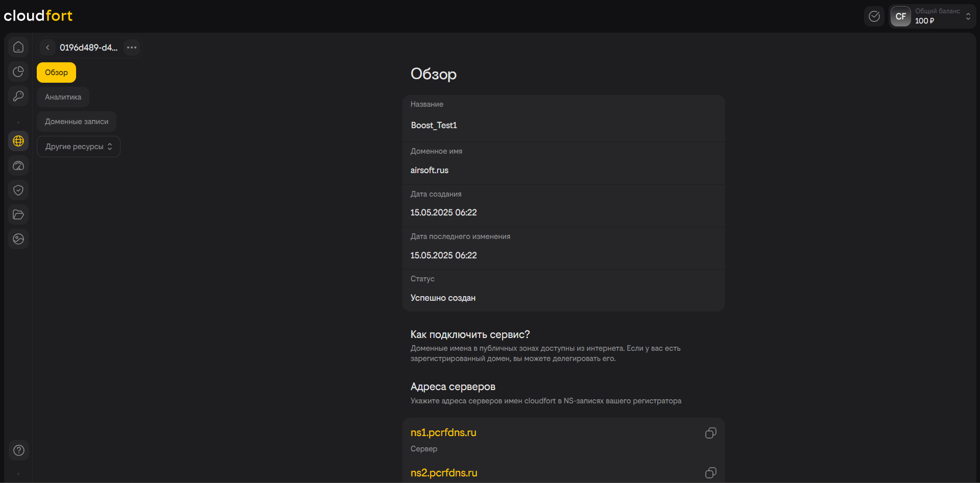Open the home icon in sidebar

coord(18,47)
